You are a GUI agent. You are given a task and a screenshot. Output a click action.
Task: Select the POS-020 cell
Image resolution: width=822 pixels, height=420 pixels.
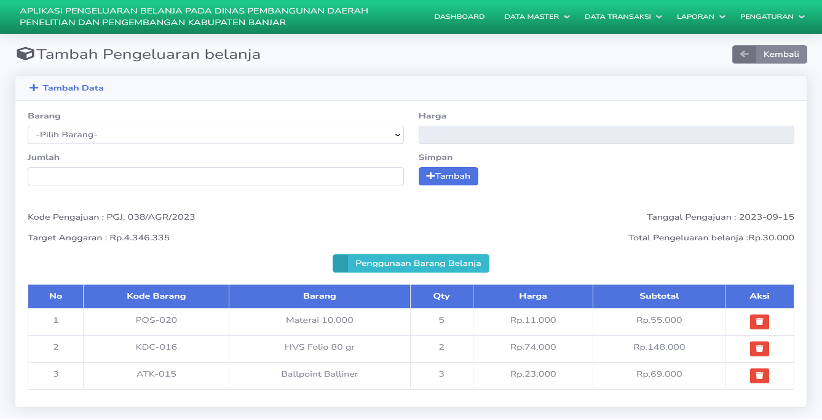tap(156, 320)
